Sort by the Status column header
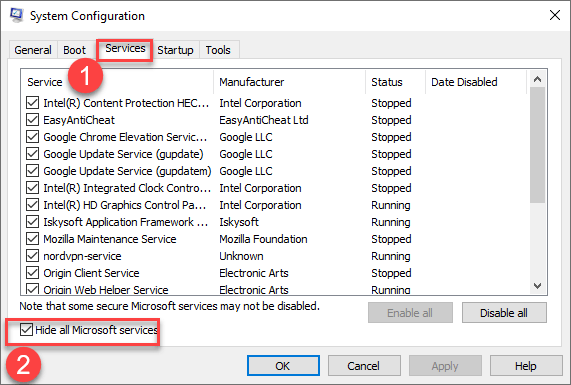The image size is (571, 385). pos(395,82)
